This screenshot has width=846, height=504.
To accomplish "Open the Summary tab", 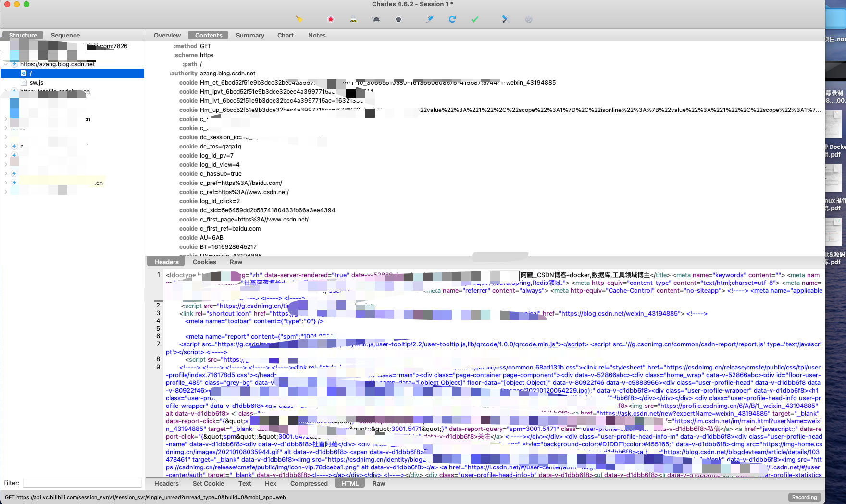I will 250,35.
